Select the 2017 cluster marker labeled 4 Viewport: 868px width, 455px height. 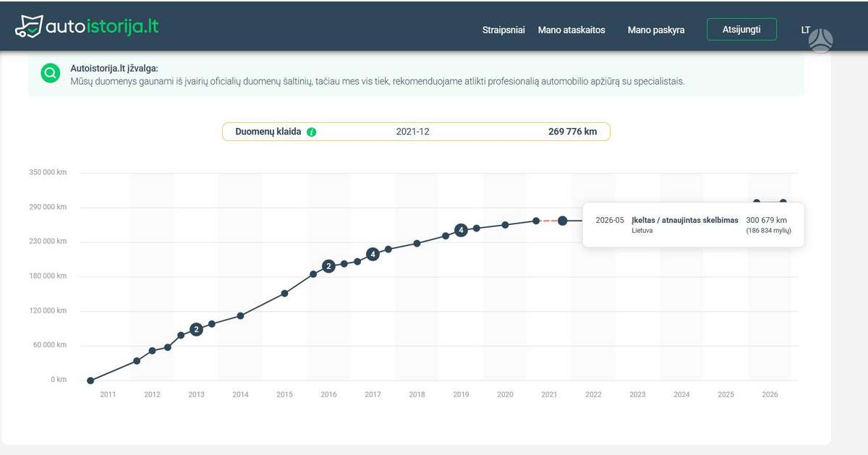[373, 254]
